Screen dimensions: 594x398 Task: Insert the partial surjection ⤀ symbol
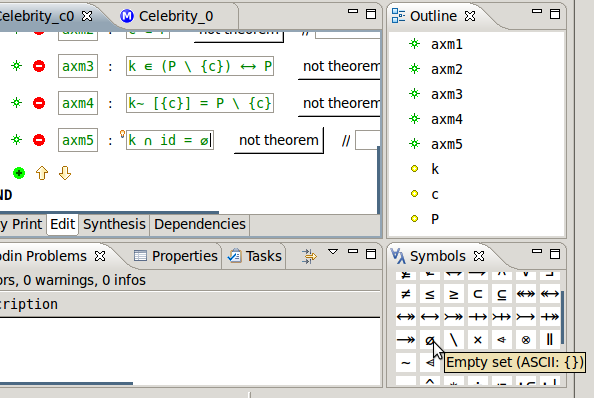(549, 317)
